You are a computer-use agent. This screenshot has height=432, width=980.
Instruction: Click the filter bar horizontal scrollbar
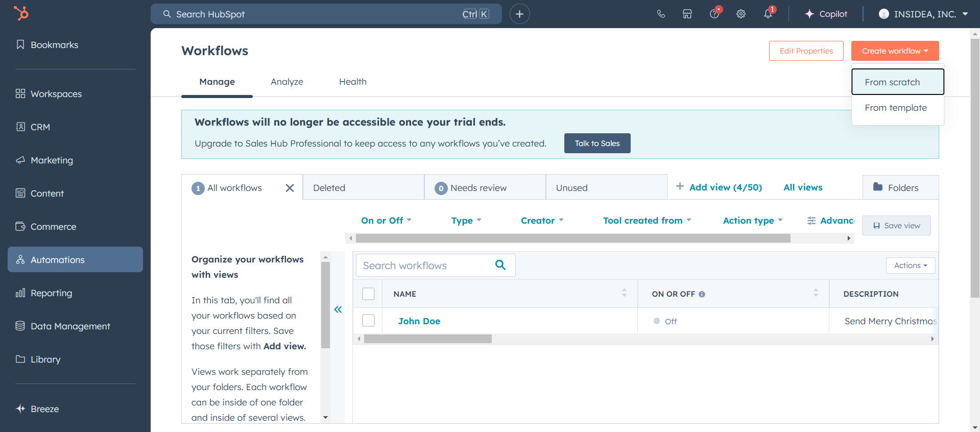tap(573, 238)
